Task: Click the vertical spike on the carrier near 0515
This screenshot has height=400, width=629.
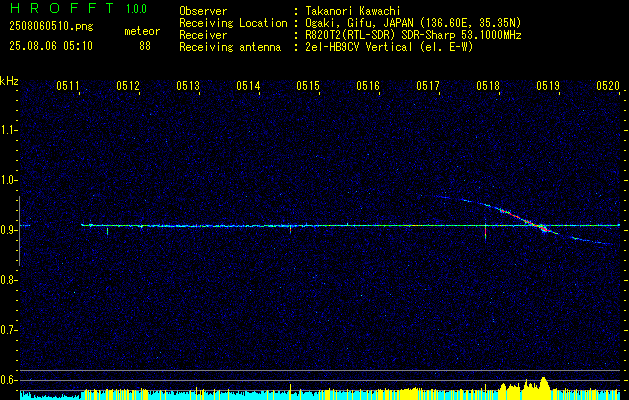Action: point(290,228)
